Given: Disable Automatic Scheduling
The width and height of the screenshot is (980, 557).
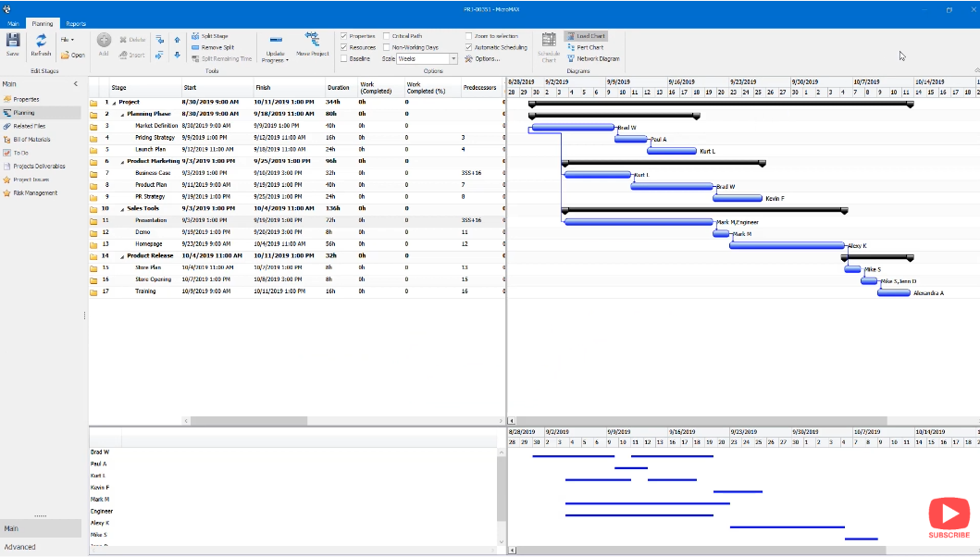Looking at the screenshot, I should point(469,47).
